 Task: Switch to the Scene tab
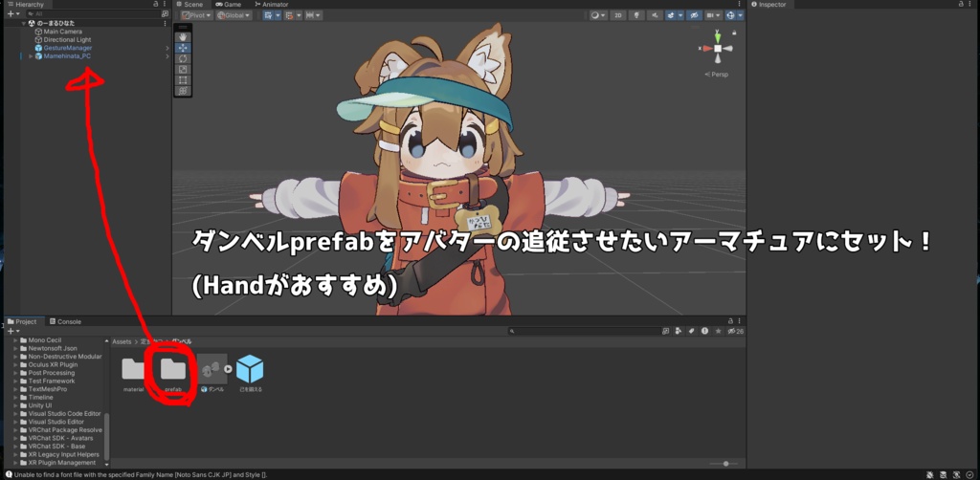189,5
